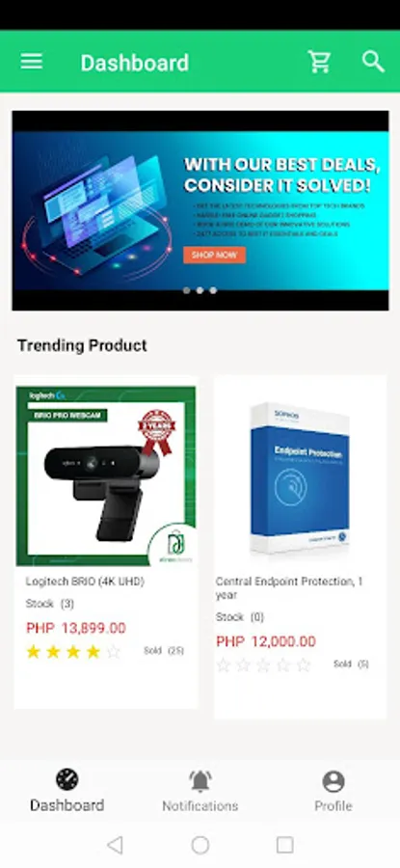Screen dimensions: 400x868
Task: Open Central Endpoint Protection, 1 year title
Action: point(289,588)
